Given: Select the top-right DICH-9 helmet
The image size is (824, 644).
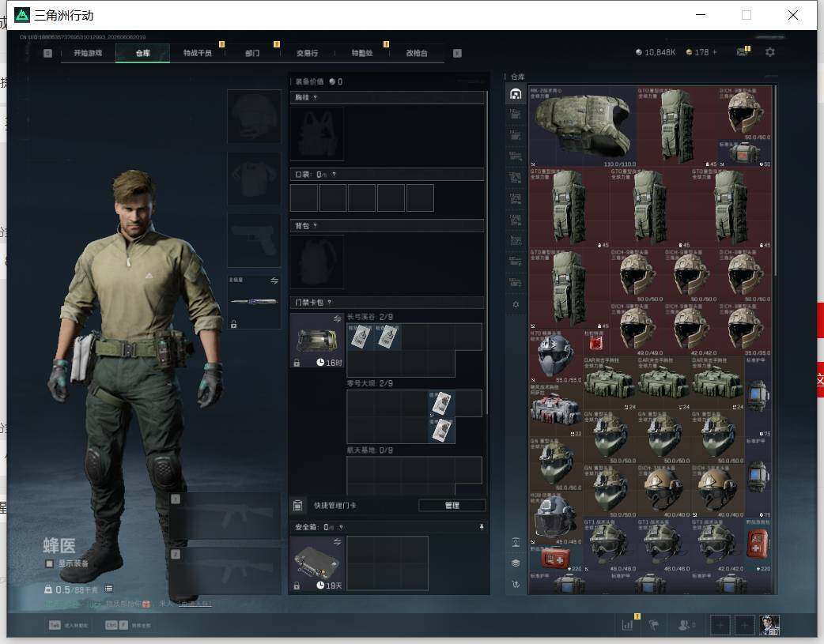Looking at the screenshot, I should point(745,114).
